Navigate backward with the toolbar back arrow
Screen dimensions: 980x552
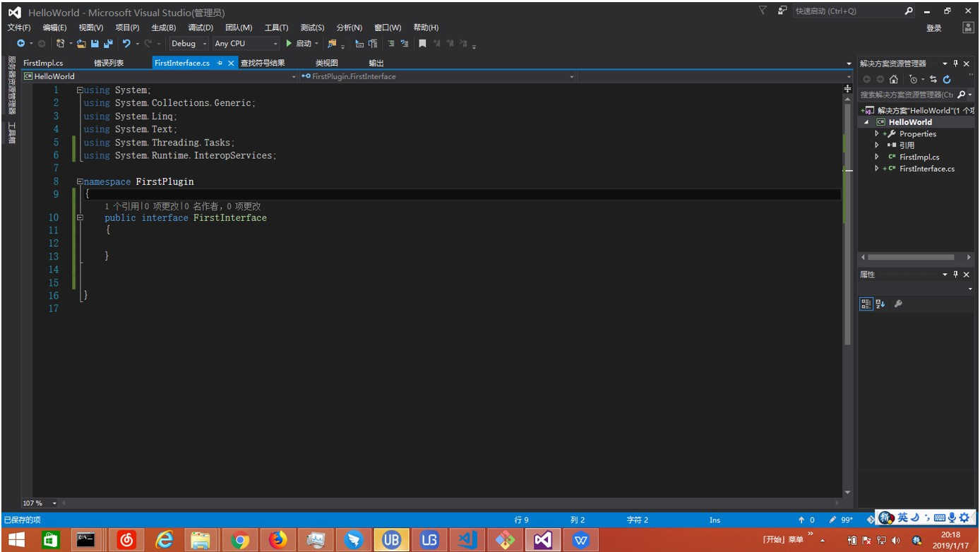(x=21, y=44)
